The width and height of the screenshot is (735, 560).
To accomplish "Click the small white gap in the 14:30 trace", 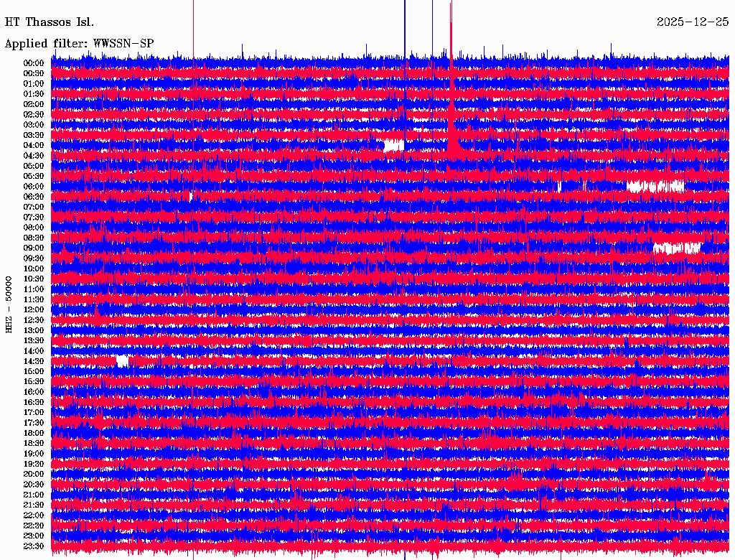I will [122, 360].
